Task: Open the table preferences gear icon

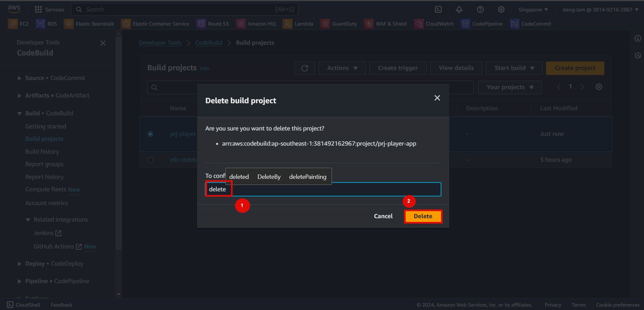Action: (x=599, y=87)
